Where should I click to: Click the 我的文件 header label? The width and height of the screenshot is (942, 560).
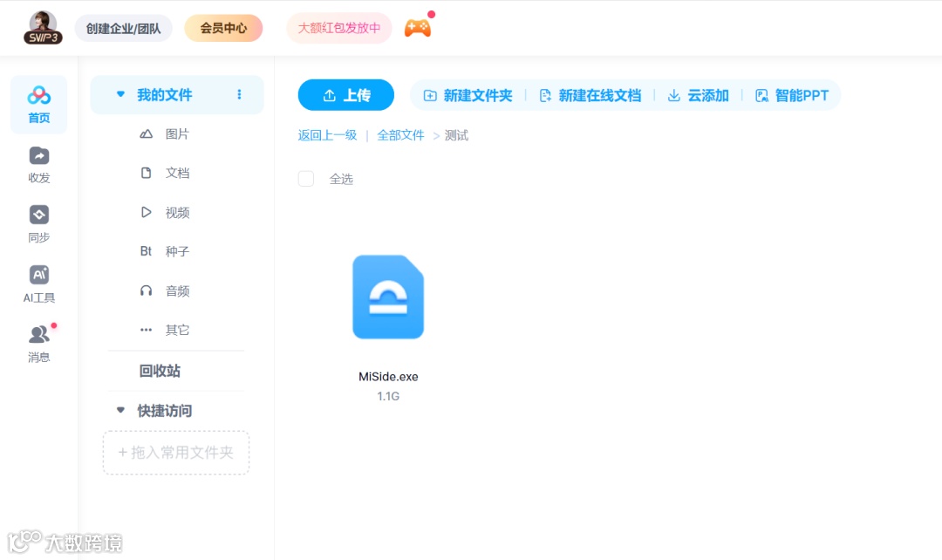165,94
